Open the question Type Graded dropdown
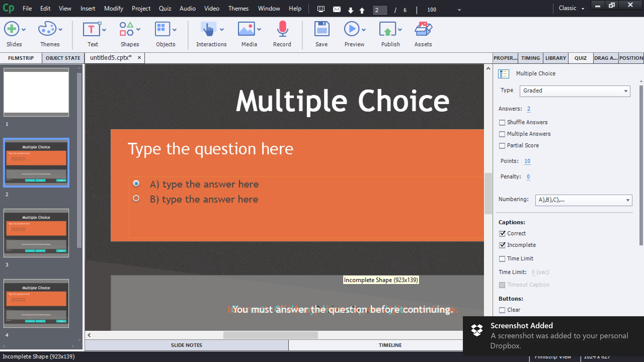This screenshot has height=362, width=644. (575, 91)
